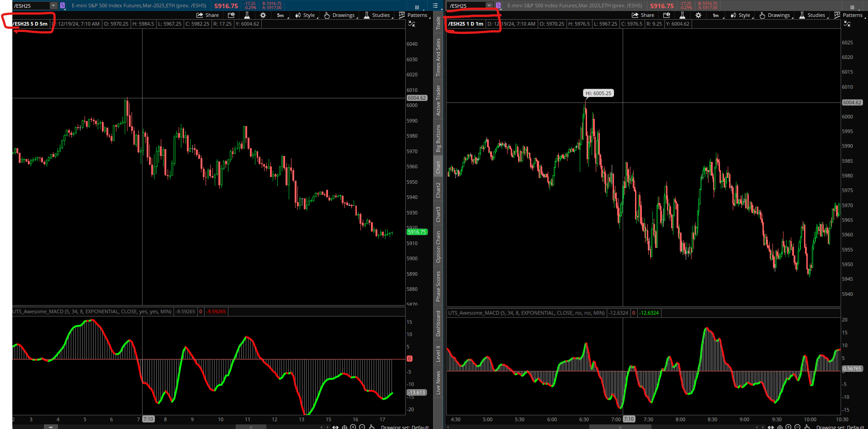The height and width of the screenshot is (429, 868).
Task: Open the Live News sidebar tab
Action: coord(438,382)
